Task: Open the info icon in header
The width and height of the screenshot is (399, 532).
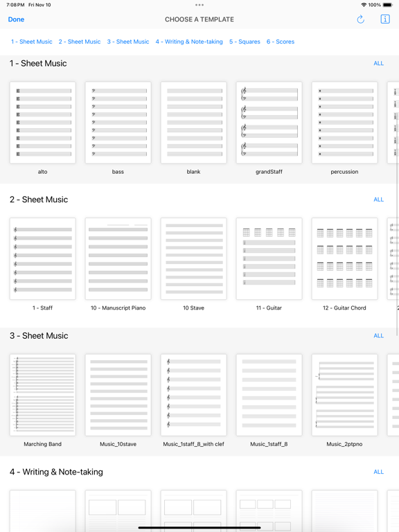Action: point(384,19)
